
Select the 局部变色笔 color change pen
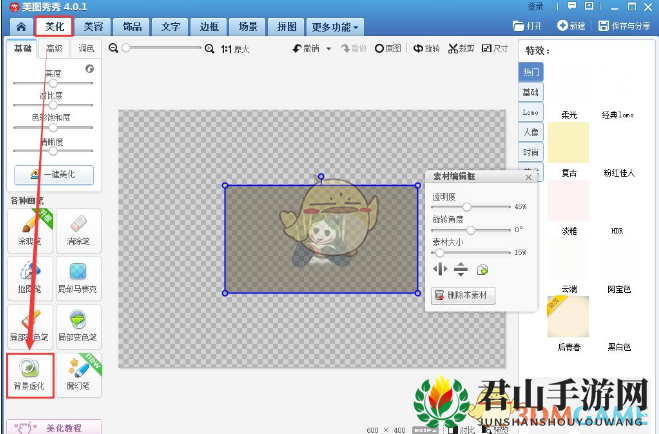(79, 327)
